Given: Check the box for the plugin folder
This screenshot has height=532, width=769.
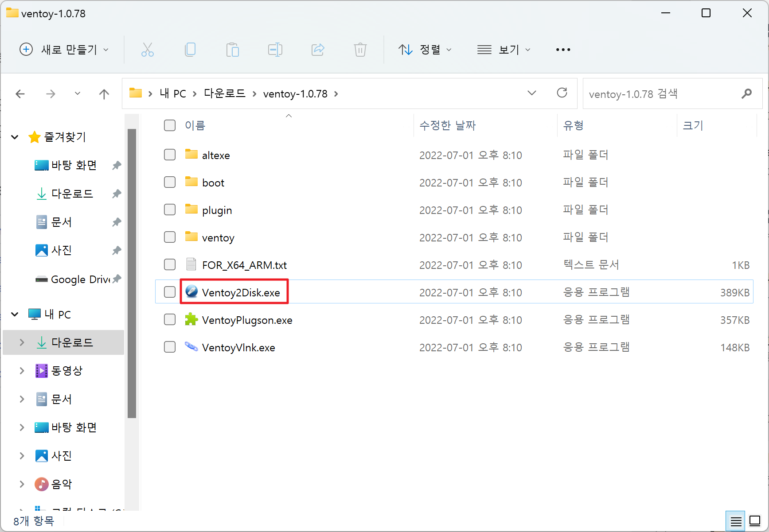Looking at the screenshot, I should [170, 210].
